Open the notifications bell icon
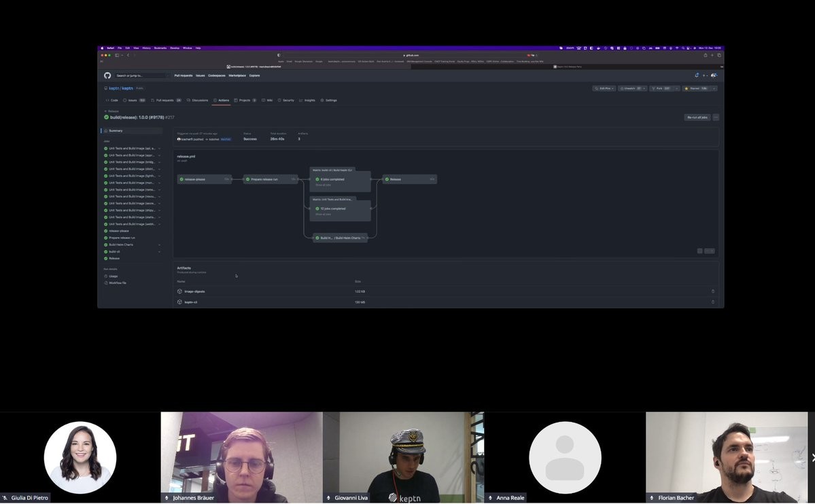Viewport: 815px width, 504px height. pos(697,75)
